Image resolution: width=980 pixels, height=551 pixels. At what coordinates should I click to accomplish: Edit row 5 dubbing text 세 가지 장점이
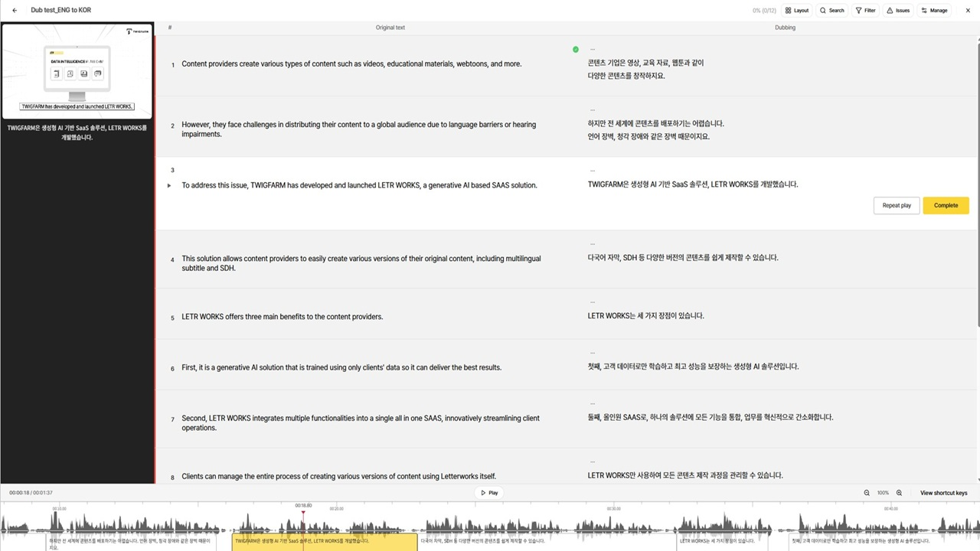pos(645,316)
